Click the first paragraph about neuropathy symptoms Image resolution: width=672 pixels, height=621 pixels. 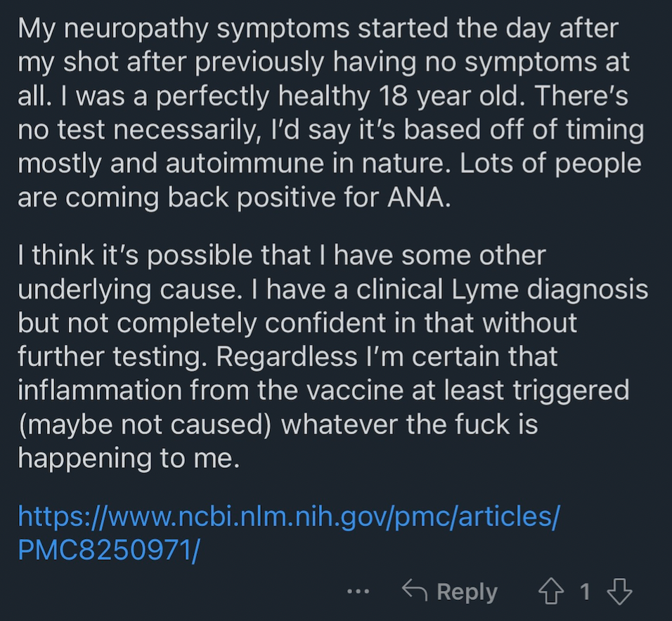[x=331, y=112]
